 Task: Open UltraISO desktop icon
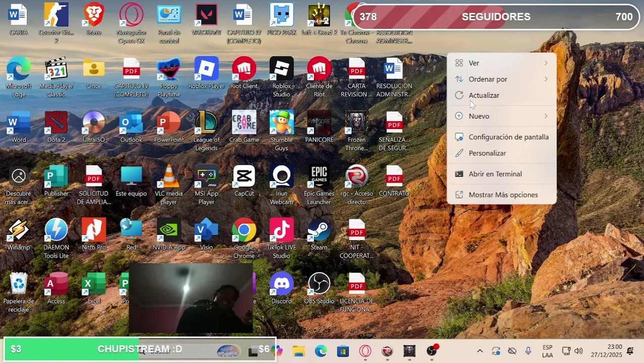(94, 128)
